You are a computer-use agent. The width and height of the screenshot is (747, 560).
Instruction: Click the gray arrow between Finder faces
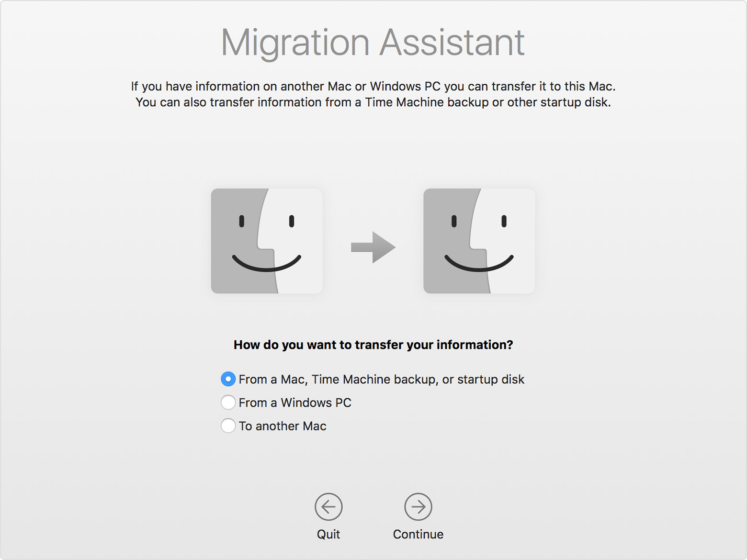pos(373,247)
